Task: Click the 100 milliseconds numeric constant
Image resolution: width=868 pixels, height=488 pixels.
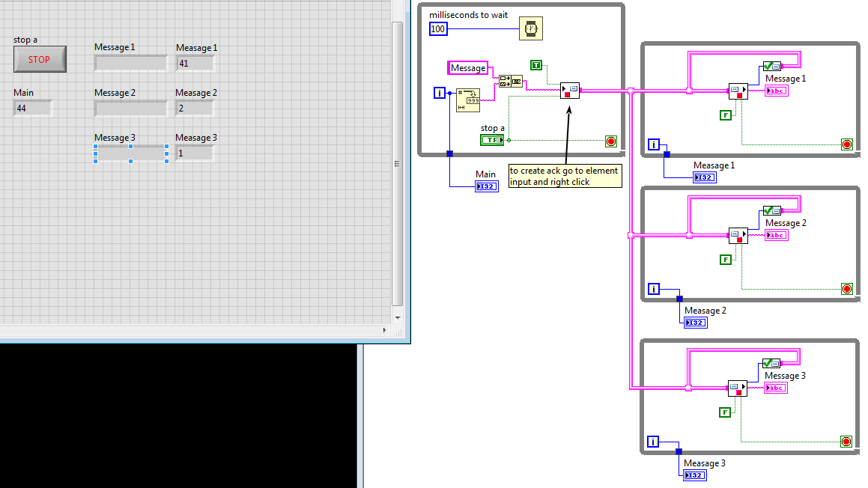Action: [439, 29]
